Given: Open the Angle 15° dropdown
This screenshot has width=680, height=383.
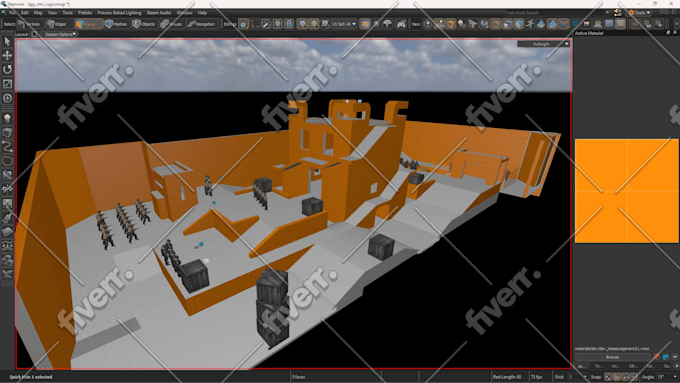Looking at the screenshot, I should coord(667,377).
